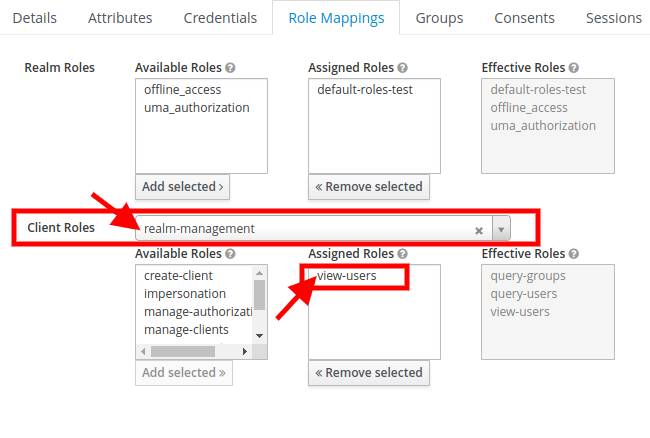Open the Groups tab
The image size is (650, 438).
pyautogui.click(x=439, y=18)
